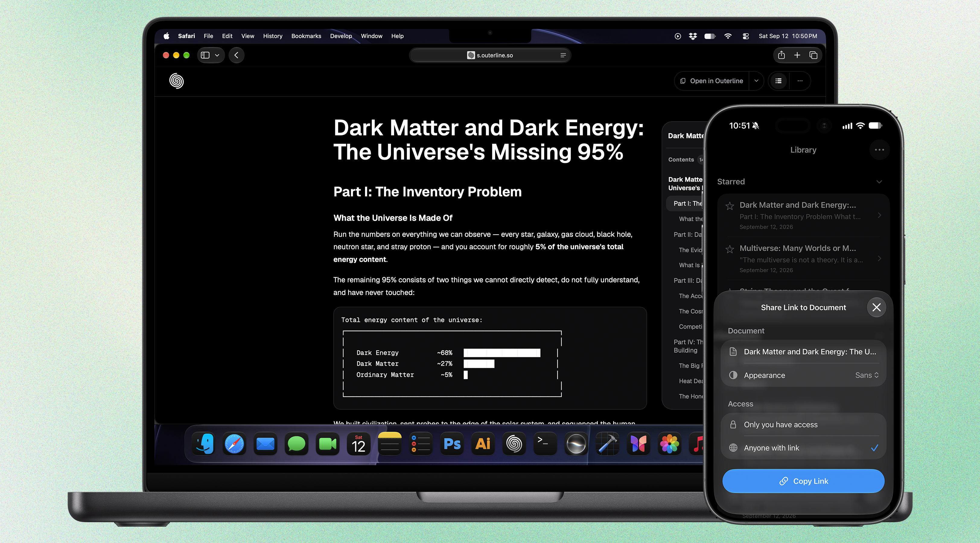This screenshot has height=543, width=980.
Task: Open Xcode hammer app in the Dock
Action: tap(607, 444)
